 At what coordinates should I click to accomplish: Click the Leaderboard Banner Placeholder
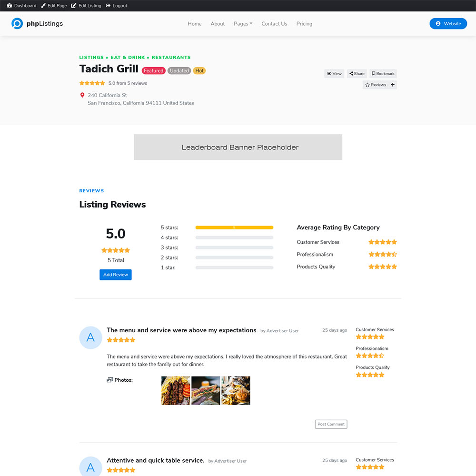click(x=238, y=147)
